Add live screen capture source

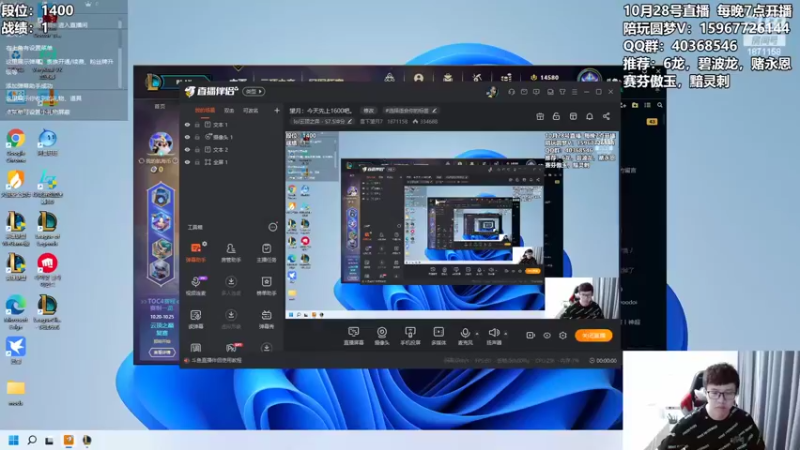[353, 336]
